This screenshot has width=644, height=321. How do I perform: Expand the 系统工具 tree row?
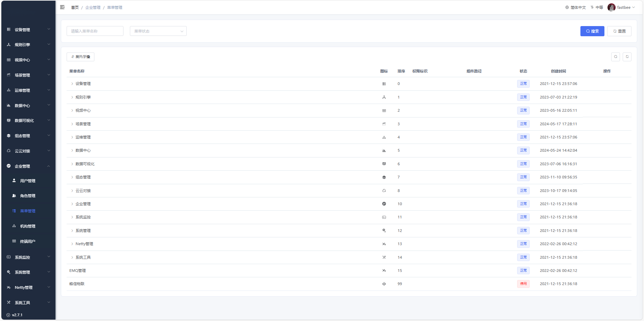pos(72,257)
